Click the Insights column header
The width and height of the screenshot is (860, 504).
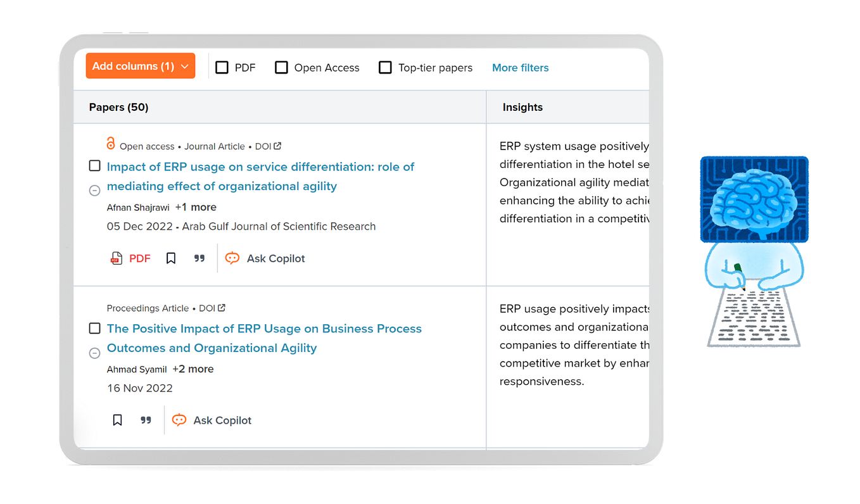pyautogui.click(x=522, y=107)
